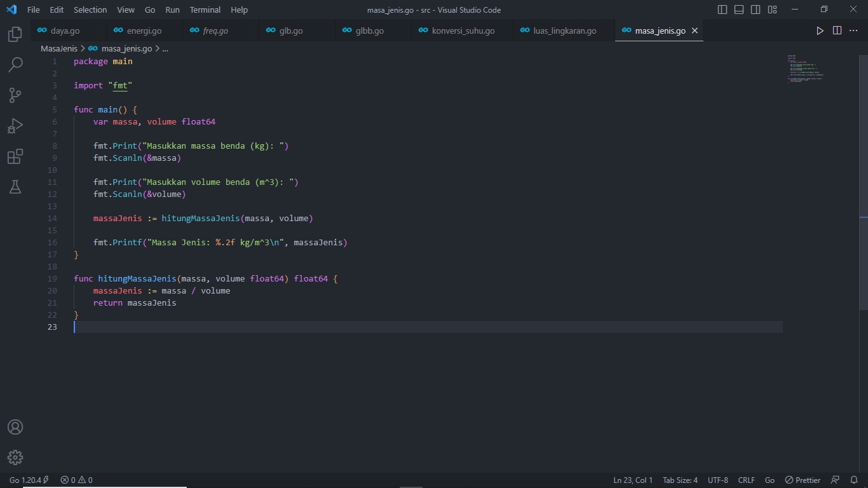Go to line via Ln 23, Col 1
Viewport: 868px width, 488px height.
(633, 480)
